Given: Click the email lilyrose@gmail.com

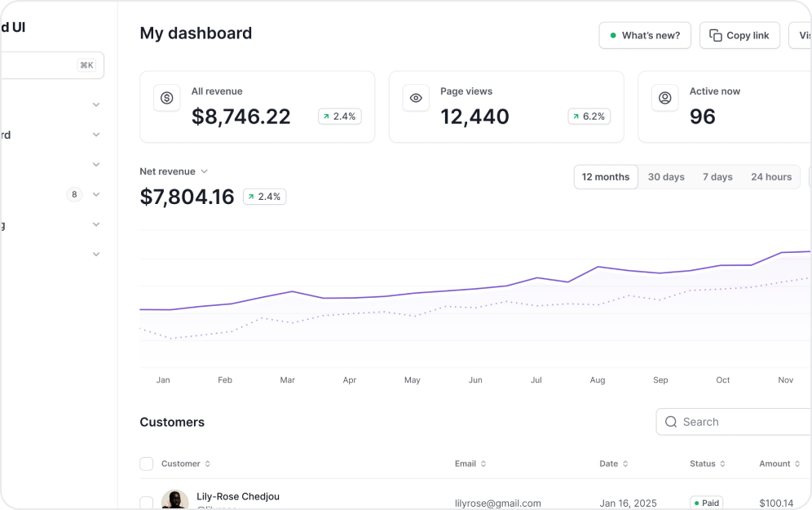Looking at the screenshot, I should [498, 503].
